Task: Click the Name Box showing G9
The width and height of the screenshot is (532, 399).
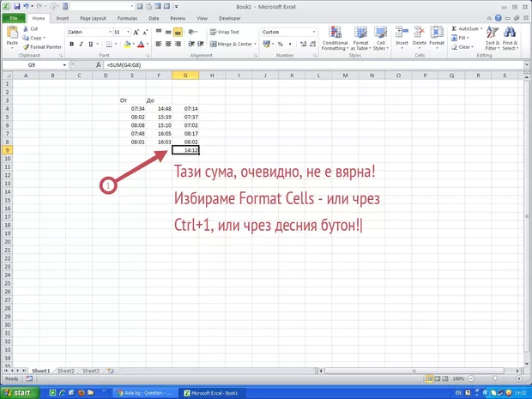Action: click(32, 65)
